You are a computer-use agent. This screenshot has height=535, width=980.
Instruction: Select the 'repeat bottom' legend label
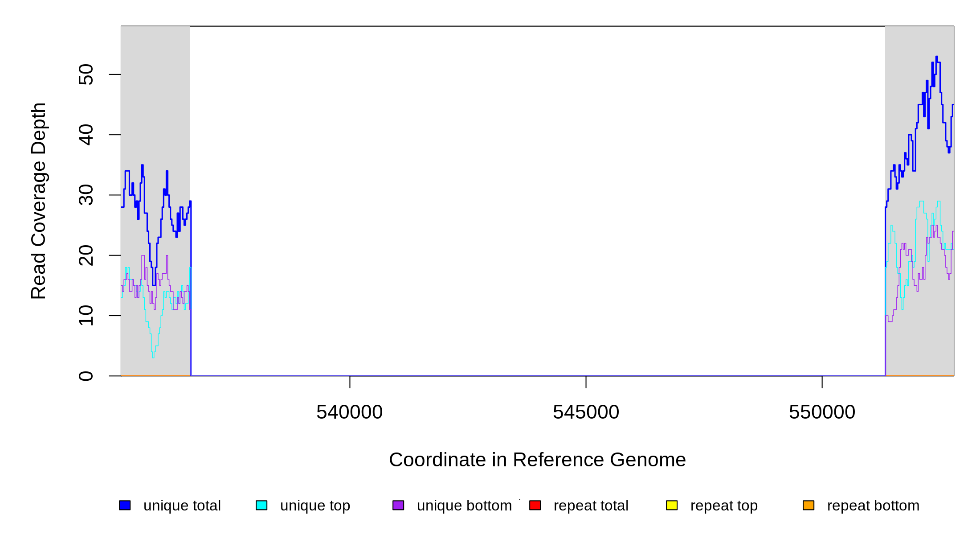(x=873, y=506)
